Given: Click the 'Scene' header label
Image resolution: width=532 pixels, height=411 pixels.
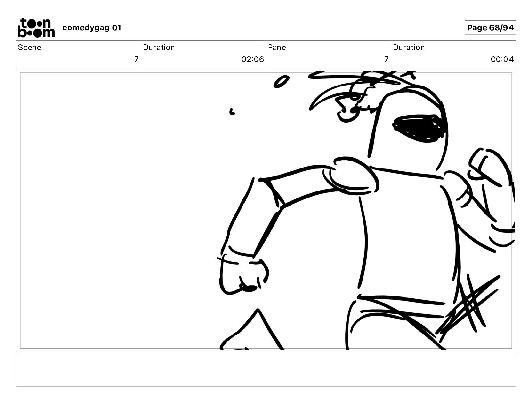Looking at the screenshot, I should tap(30, 47).
